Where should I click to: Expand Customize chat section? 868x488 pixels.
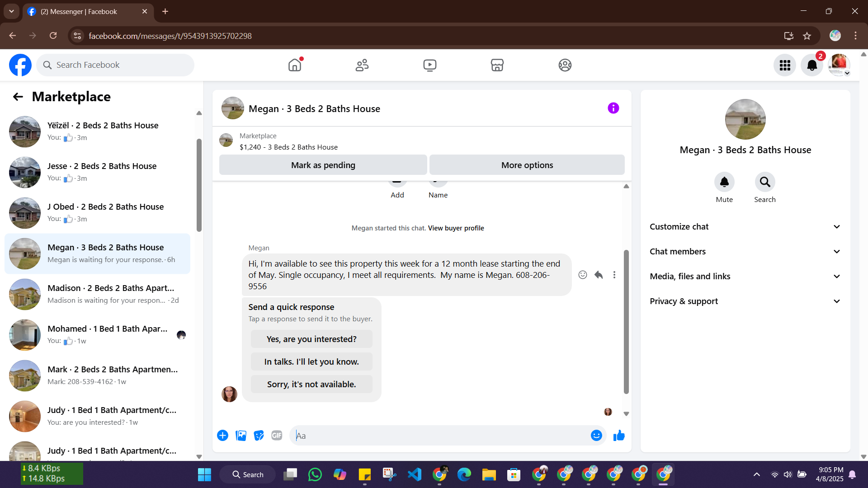click(745, 227)
